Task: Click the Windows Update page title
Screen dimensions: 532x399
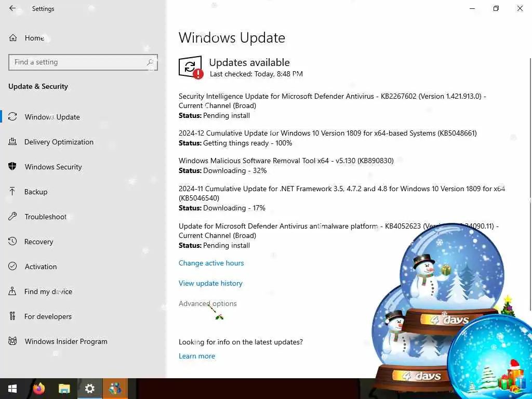Action: pyautogui.click(x=232, y=37)
